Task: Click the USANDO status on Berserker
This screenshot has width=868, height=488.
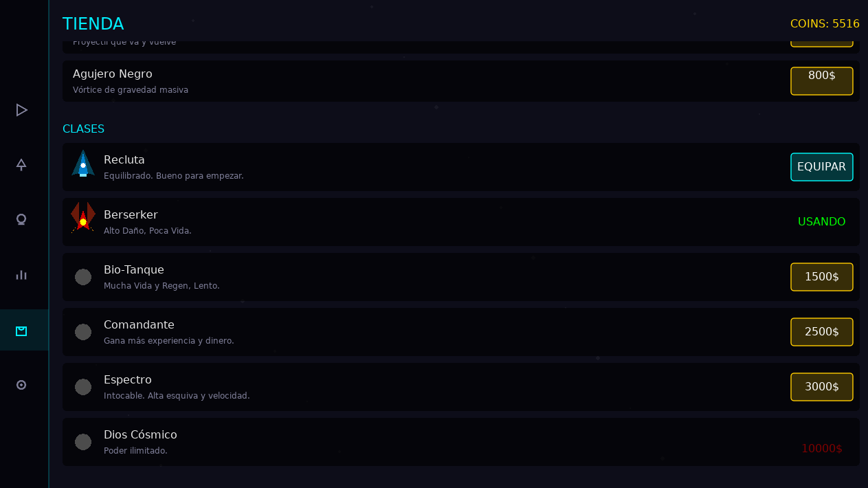Action: 821,222
